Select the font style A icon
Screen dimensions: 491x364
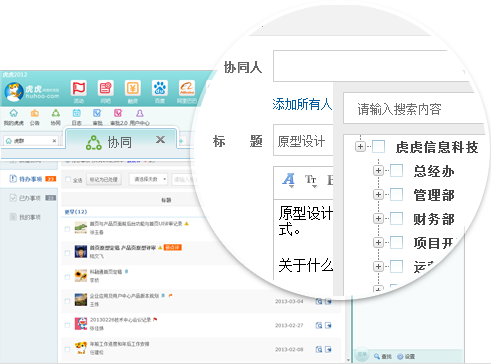tap(289, 180)
